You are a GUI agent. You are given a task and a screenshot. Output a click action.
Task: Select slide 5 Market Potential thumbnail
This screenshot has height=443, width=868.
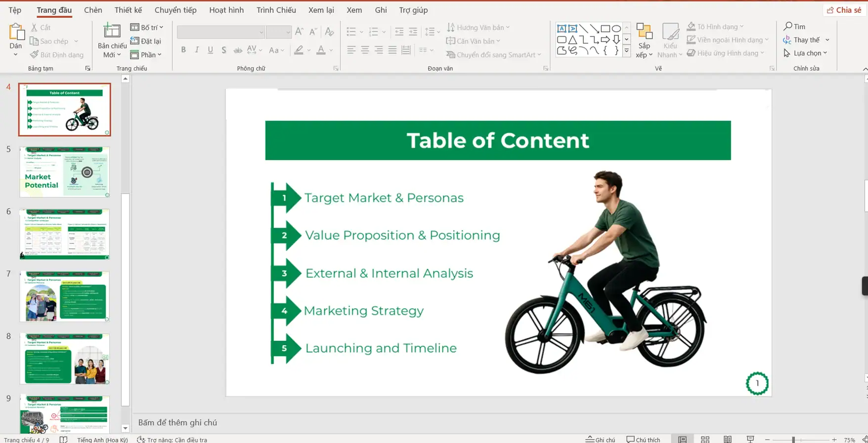pyautogui.click(x=64, y=172)
